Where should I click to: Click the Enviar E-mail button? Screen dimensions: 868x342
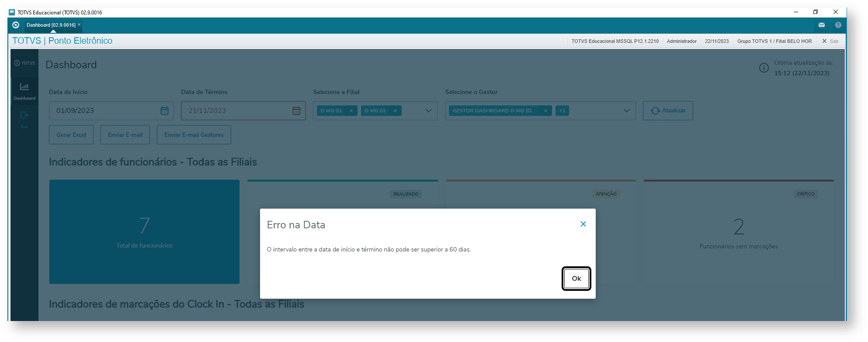[x=125, y=135]
